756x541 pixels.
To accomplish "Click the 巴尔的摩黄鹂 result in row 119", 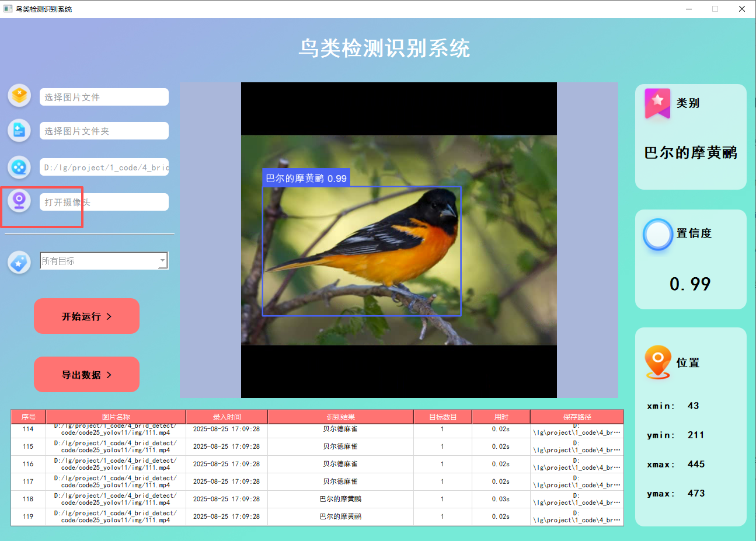I will tap(340, 516).
